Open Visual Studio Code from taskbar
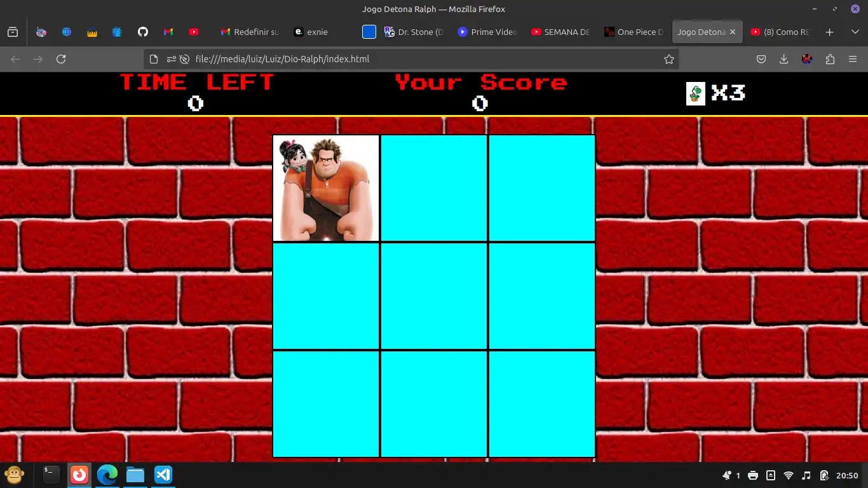868x488 pixels. (x=163, y=475)
